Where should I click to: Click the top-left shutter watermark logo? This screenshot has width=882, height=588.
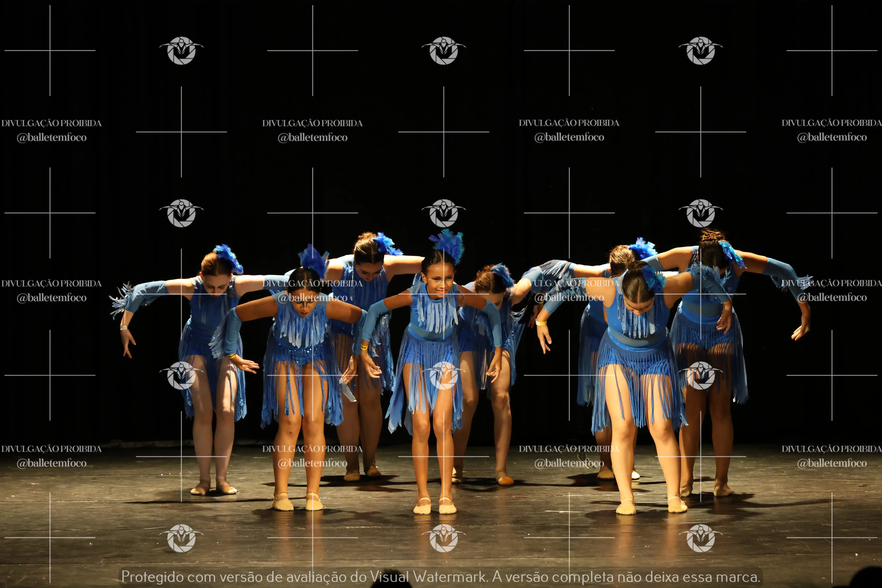pyautogui.click(x=181, y=51)
